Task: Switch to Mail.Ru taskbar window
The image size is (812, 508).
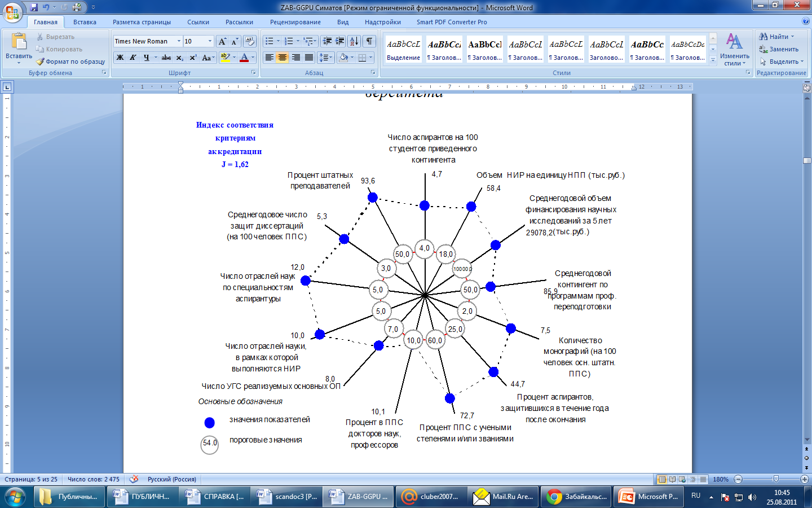Action: (x=505, y=497)
